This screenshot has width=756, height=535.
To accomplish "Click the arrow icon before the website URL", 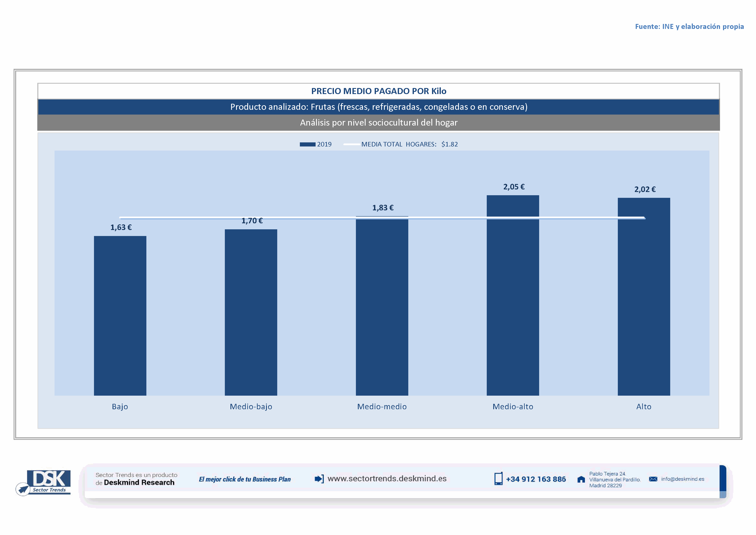I will click(319, 479).
